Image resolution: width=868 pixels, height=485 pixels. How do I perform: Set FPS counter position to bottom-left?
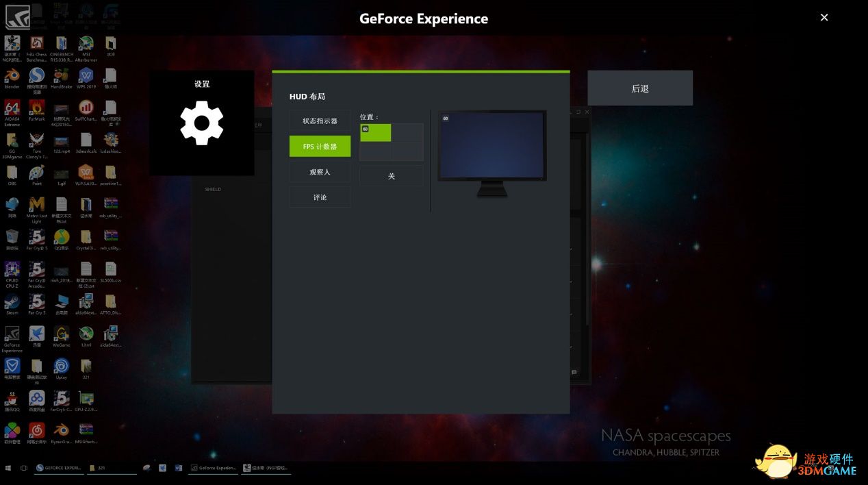coord(376,151)
